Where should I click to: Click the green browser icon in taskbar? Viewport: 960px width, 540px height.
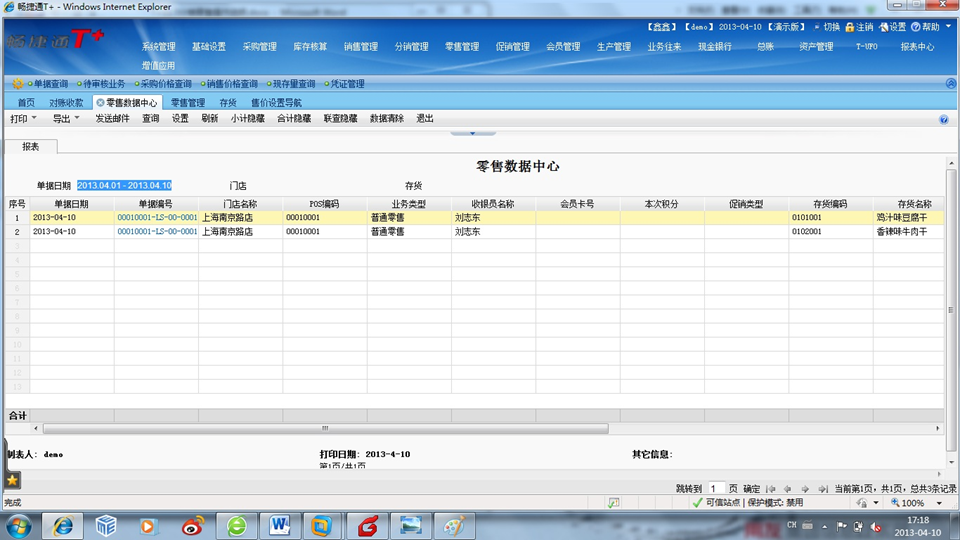236,526
